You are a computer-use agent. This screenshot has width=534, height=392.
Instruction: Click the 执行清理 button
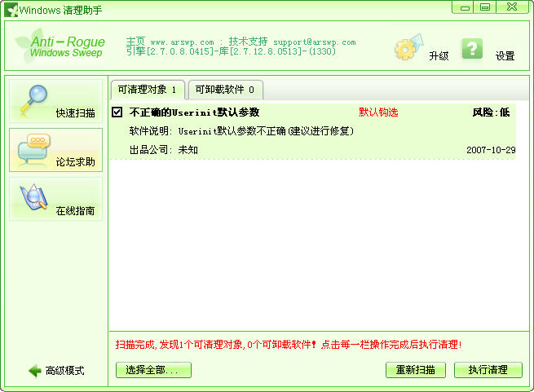point(488,370)
